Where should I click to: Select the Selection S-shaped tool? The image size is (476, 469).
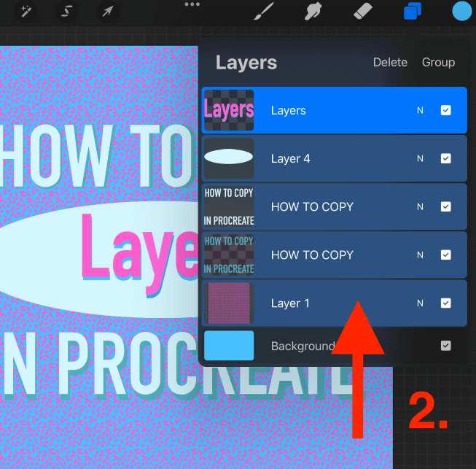point(67,12)
